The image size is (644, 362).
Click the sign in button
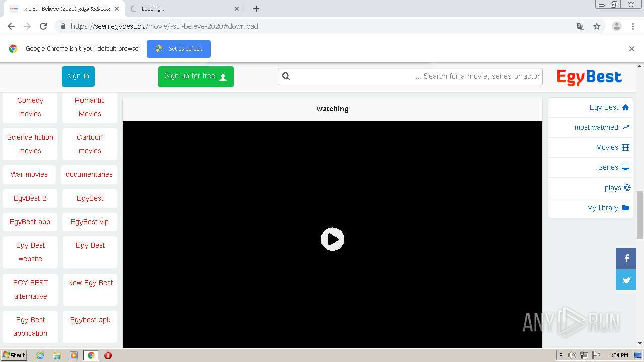(78, 76)
